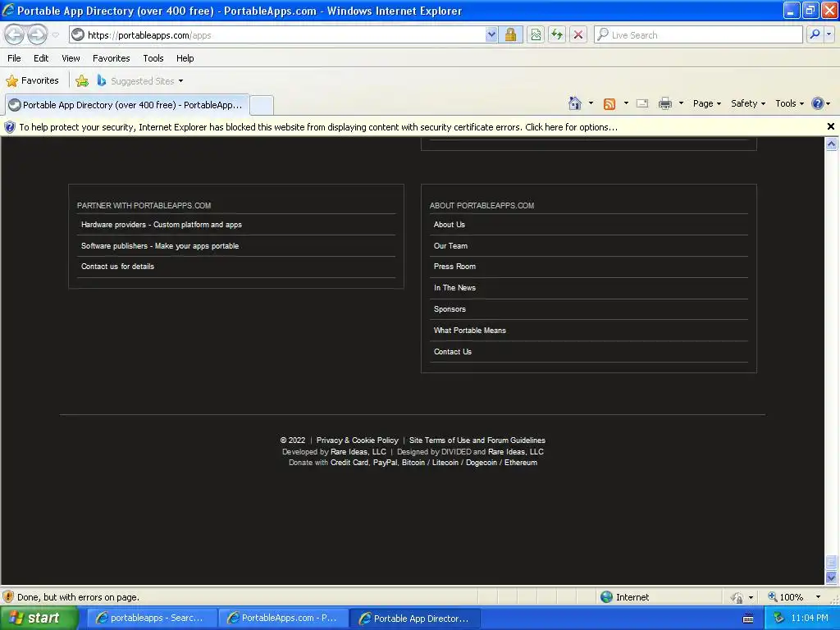This screenshot has height=630, width=840.
Task: Open the Edit menu
Action: coord(41,58)
